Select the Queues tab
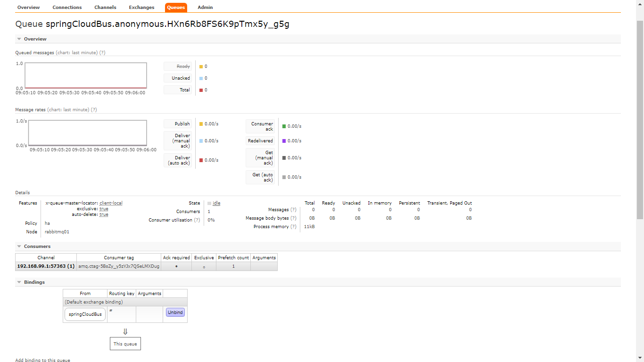Viewport: 644px width, 362px height. tap(176, 7)
